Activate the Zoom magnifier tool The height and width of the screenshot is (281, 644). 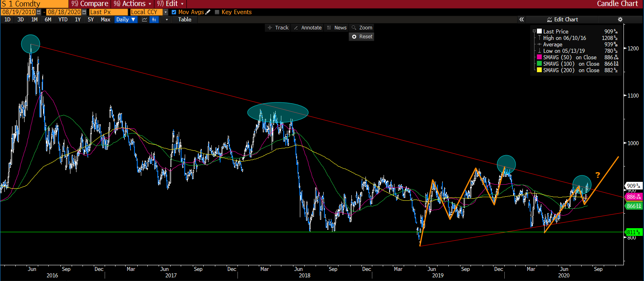click(362, 28)
